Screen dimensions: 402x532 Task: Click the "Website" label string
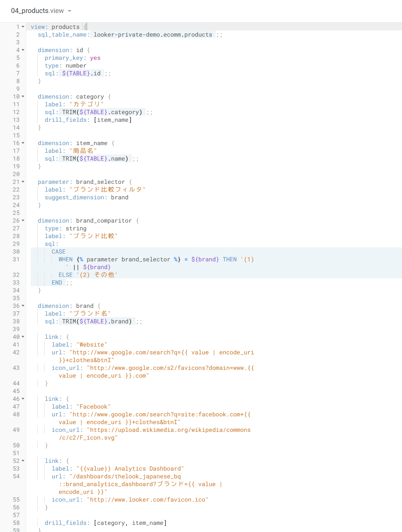click(x=92, y=345)
